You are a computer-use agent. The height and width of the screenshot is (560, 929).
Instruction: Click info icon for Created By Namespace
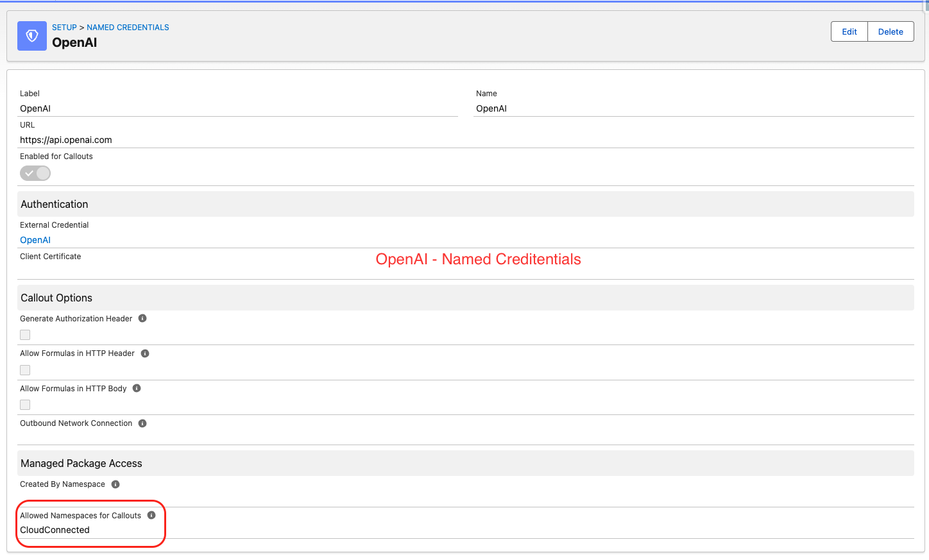(115, 484)
